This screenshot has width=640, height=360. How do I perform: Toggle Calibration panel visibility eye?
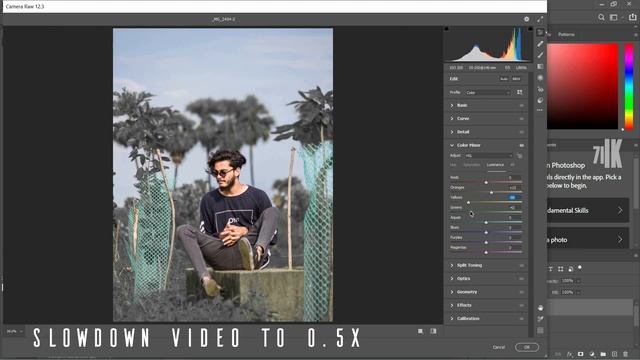click(x=522, y=319)
